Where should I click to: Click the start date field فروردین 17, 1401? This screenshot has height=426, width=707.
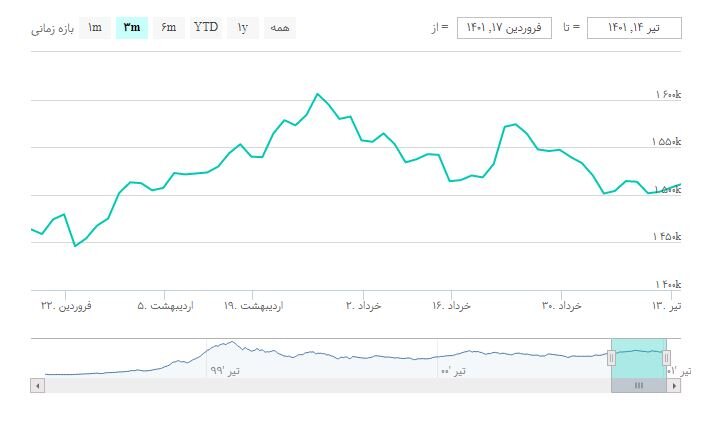[505, 27]
